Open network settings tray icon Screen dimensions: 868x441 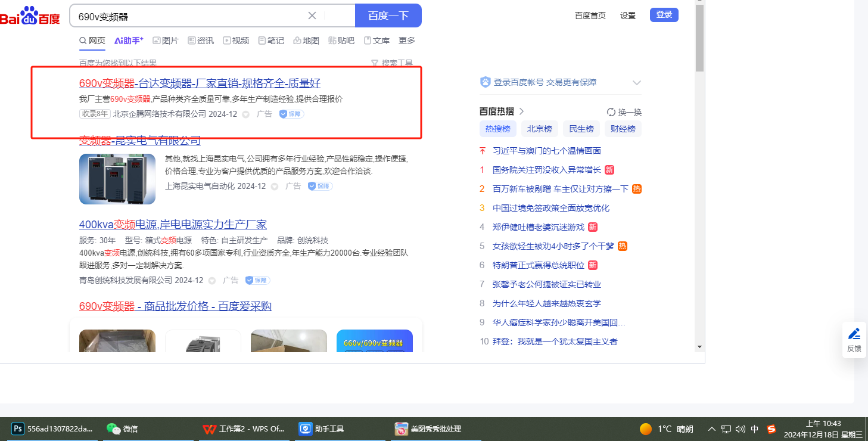point(726,429)
